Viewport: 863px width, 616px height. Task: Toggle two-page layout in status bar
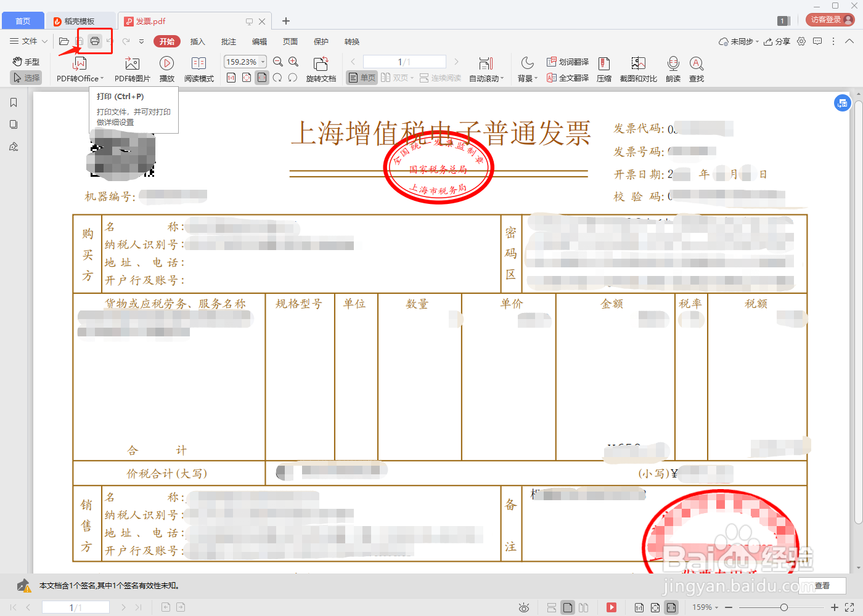click(584, 608)
